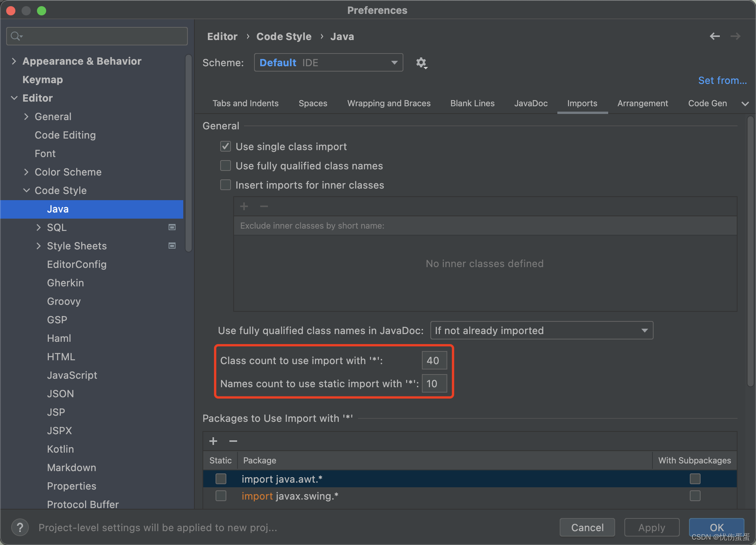Click the project-level marker icon beside Style Sheets

pos(172,246)
